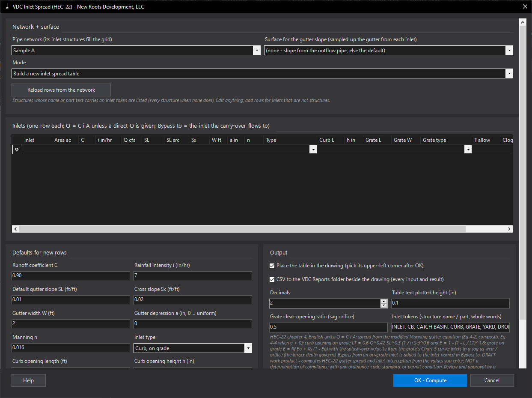Click the a in column header
The width and height of the screenshot is (532, 398).
click(236, 140)
